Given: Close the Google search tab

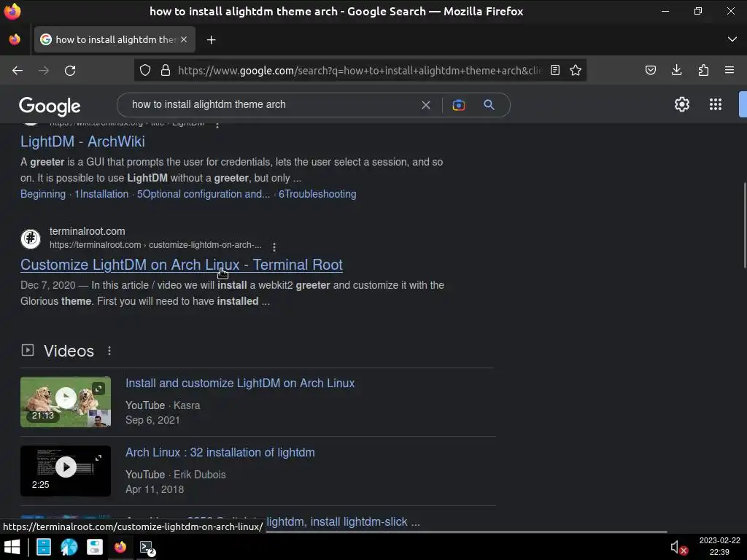Looking at the screenshot, I should click(x=184, y=39).
